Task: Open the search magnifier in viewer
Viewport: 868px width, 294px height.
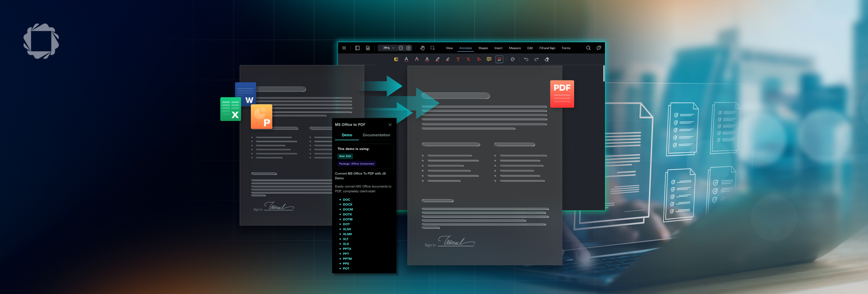Action: (x=588, y=48)
